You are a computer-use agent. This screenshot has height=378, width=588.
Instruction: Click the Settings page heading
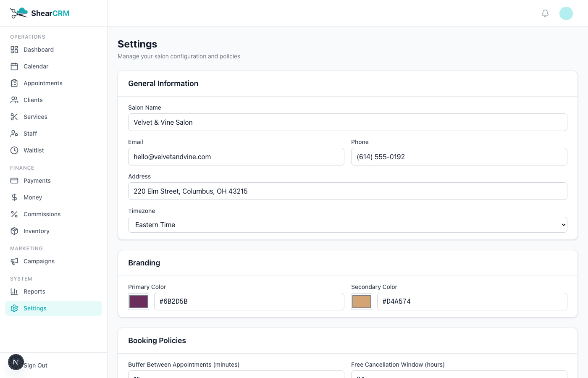point(137,44)
